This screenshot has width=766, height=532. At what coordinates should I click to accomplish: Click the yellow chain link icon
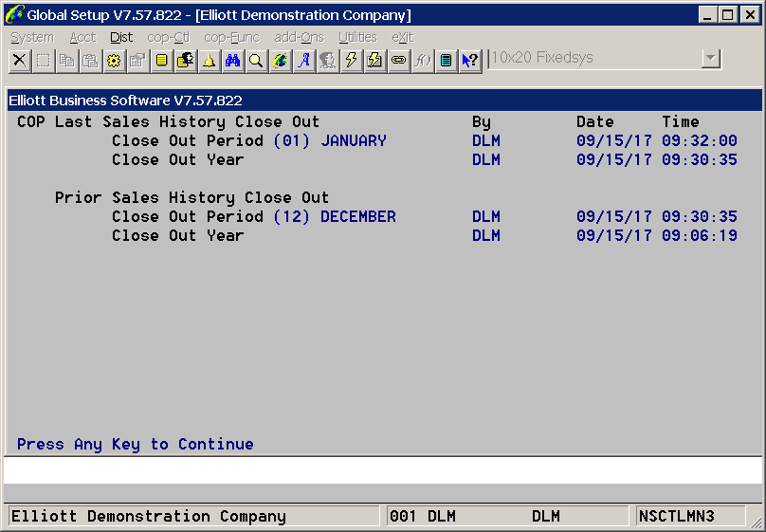[398, 61]
